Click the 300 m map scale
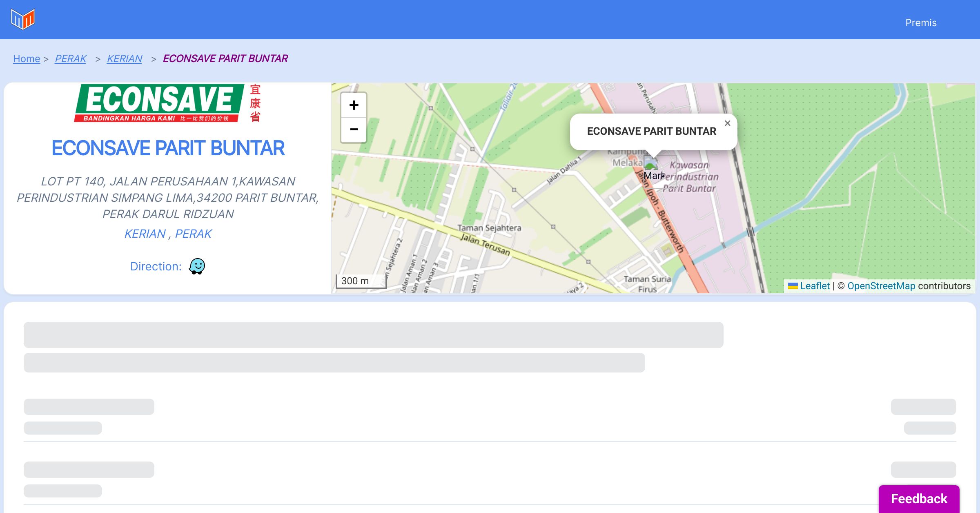Screen dimensions: 980x513 361,281
